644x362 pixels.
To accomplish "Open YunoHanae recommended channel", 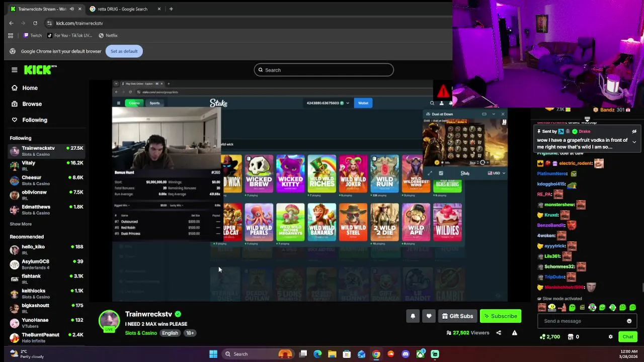I will (46, 322).
